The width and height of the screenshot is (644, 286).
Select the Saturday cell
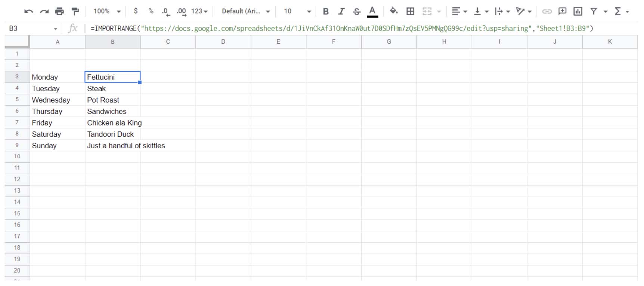[58, 134]
